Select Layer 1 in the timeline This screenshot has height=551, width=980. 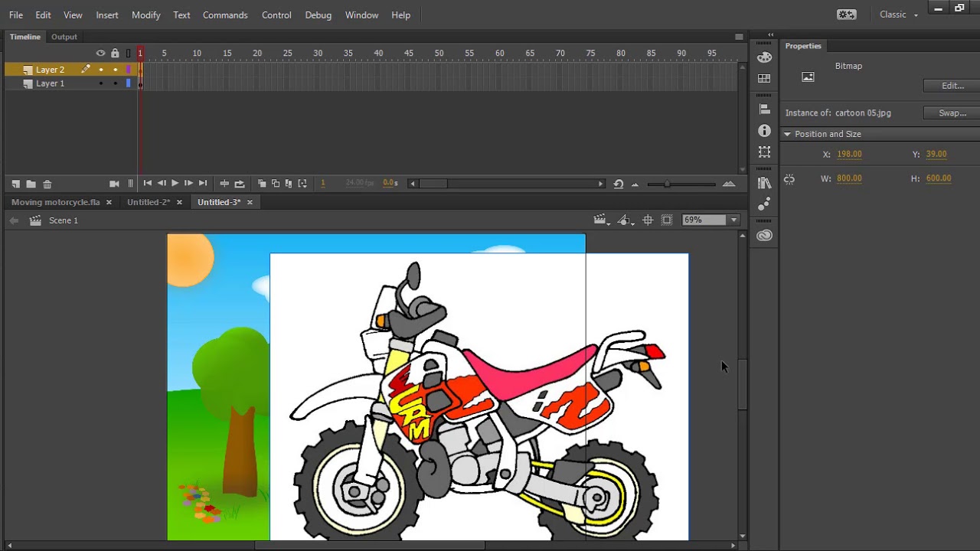[x=51, y=83]
